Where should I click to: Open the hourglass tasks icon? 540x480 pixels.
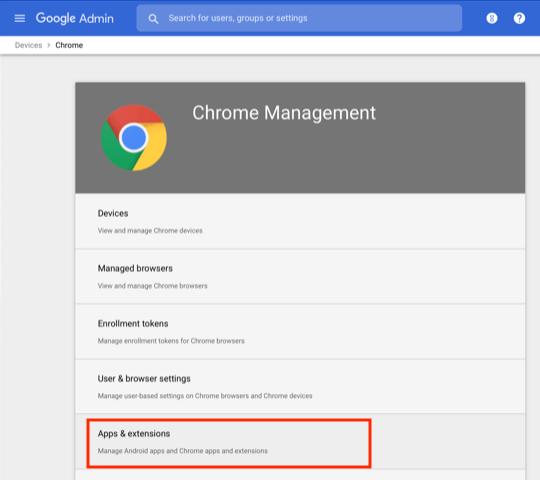tap(492, 18)
